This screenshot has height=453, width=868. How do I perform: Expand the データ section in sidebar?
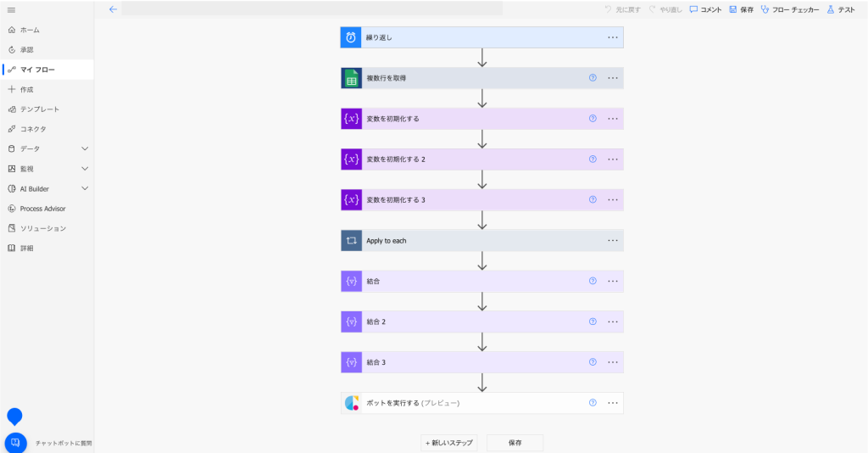tap(85, 148)
